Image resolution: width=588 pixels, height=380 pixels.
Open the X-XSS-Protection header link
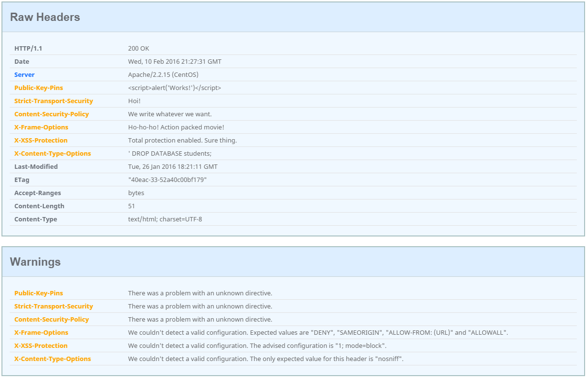[40, 140]
